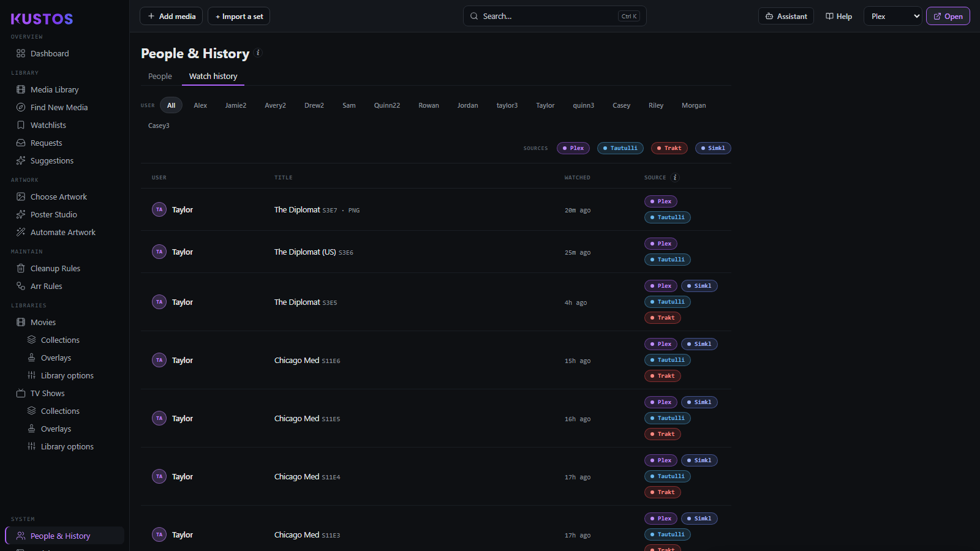Screen dimensions: 980x551
Task: Filter history by user Casey3
Action: 159,126
